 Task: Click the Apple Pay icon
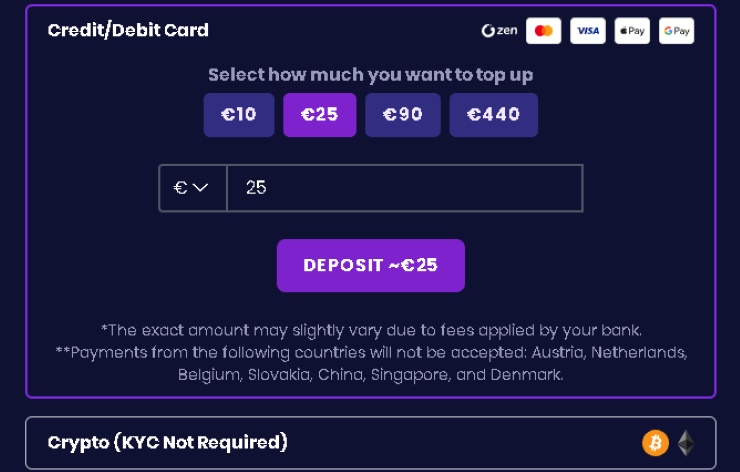tap(632, 31)
